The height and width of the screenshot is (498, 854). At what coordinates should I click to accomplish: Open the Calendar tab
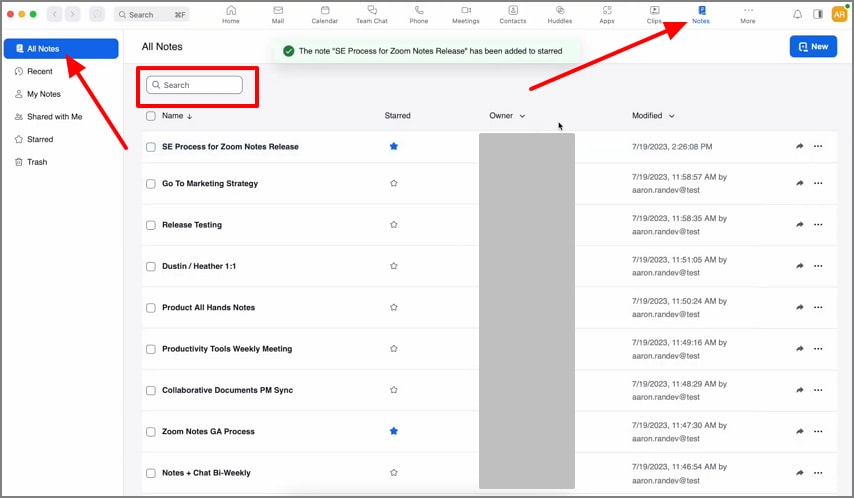pyautogui.click(x=325, y=15)
